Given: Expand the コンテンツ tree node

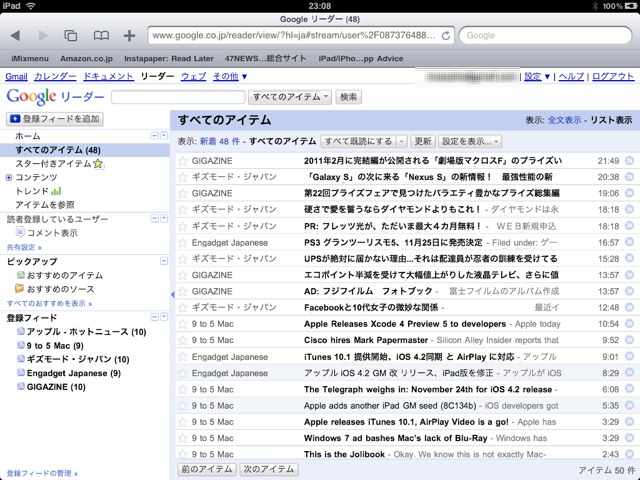Looking at the screenshot, I should pyautogui.click(x=9, y=178).
